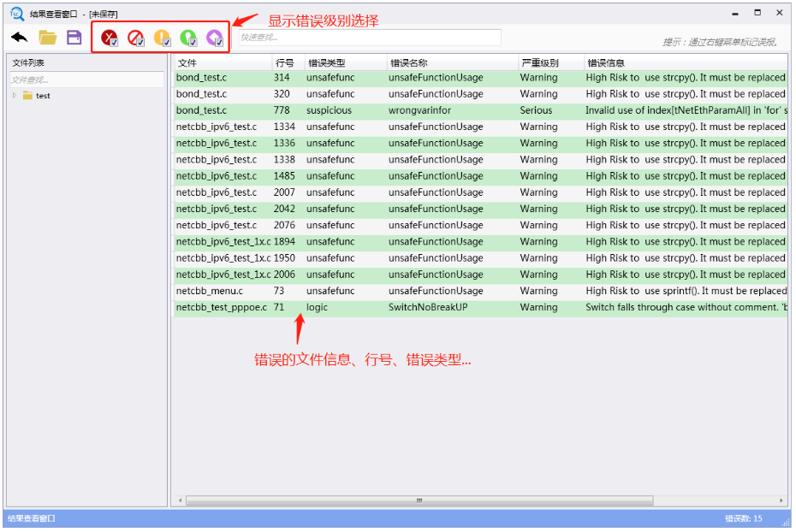The image size is (796, 532).
Task: Open the test folder tree node triangle
Action: pos(15,95)
